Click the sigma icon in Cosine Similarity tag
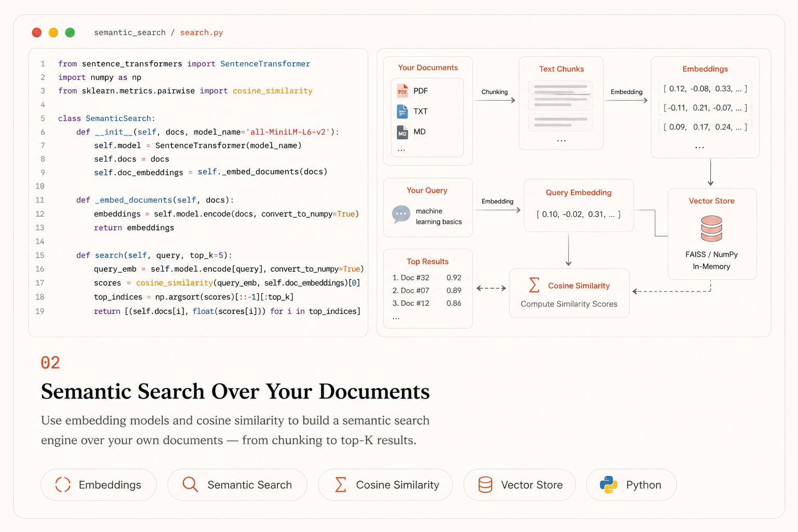Viewport: 798px width, 532px height. (340, 485)
